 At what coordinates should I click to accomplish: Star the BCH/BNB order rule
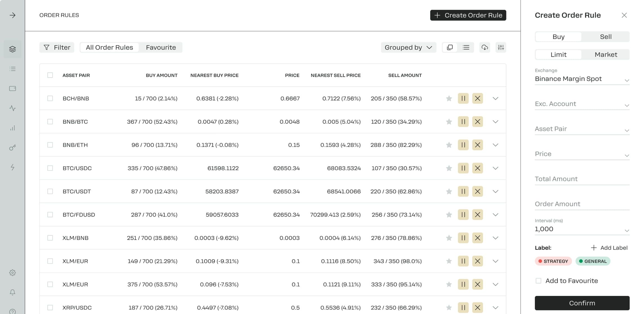[x=449, y=98]
